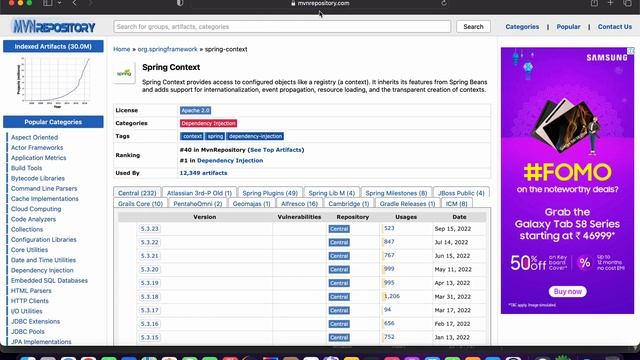Open the org.springframework breadcrumb link
The height and width of the screenshot is (360, 640).
167,49
